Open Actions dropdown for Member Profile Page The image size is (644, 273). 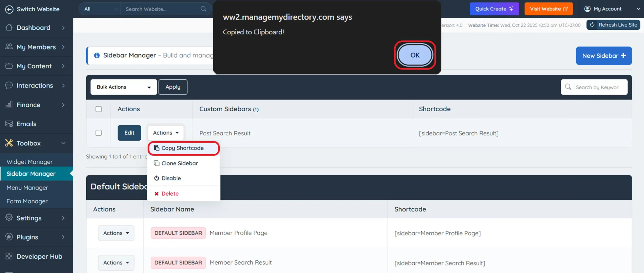pyautogui.click(x=116, y=233)
